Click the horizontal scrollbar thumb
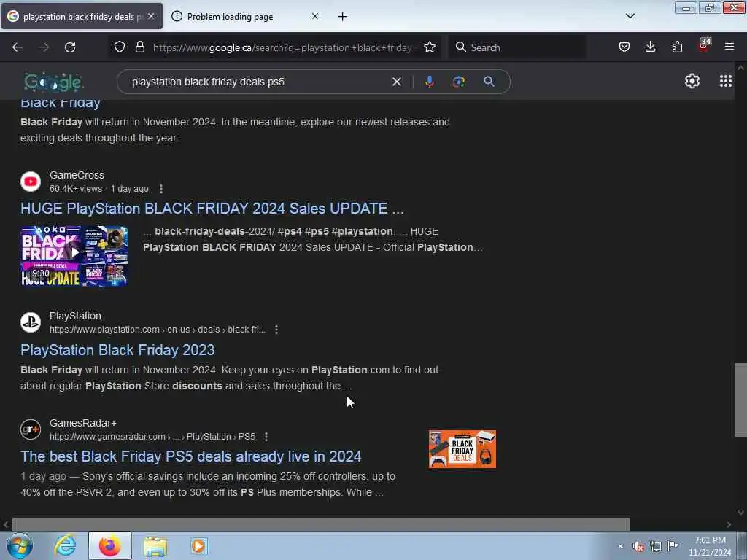Image resolution: width=747 pixels, height=560 pixels. point(321,524)
